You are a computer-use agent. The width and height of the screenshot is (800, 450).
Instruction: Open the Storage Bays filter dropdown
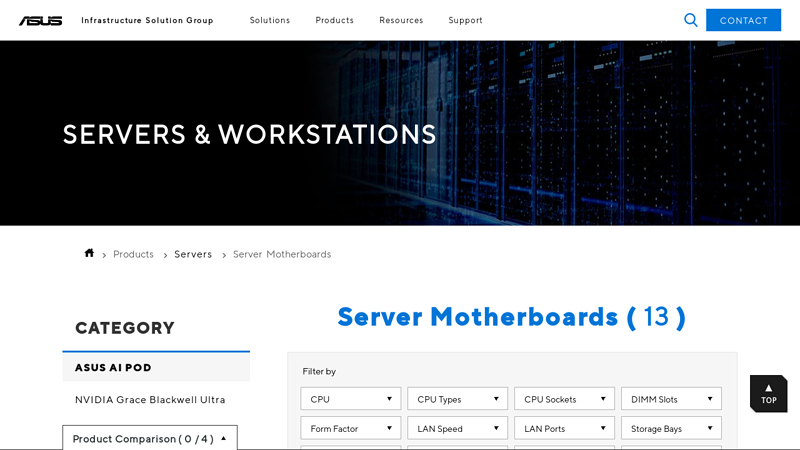(x=671, y=429)
